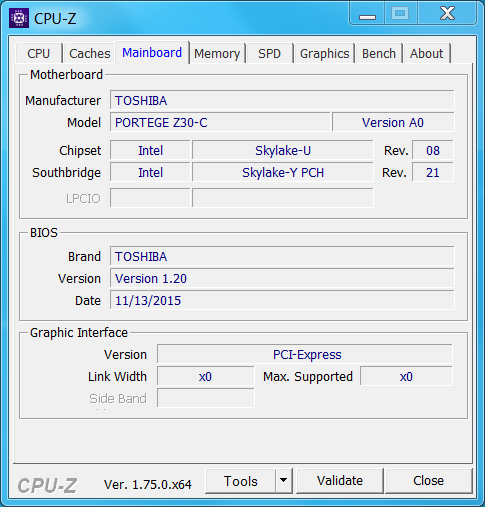Click the Link Width x0 value

206,376
